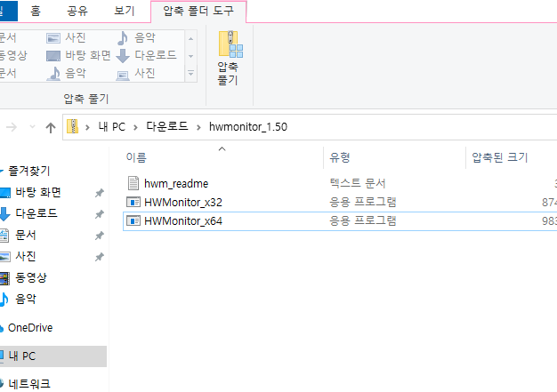Go up one folder level arrow
The width and height of the screenshot is (557, 392).
(x=51, y=127)
